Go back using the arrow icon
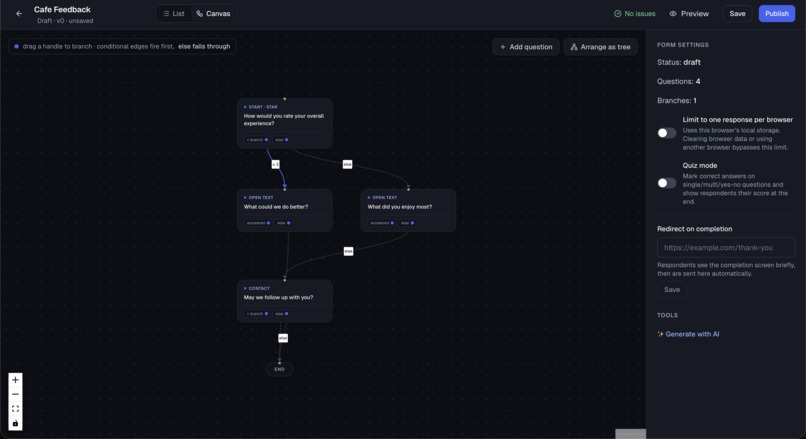The height and width of the screenshot is (439, 806). click(19, 14)
